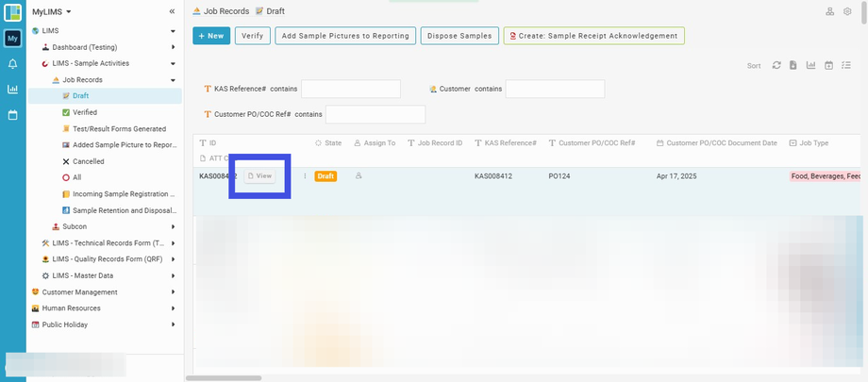Expand the Subcon arrow

[x=173, y=226]
